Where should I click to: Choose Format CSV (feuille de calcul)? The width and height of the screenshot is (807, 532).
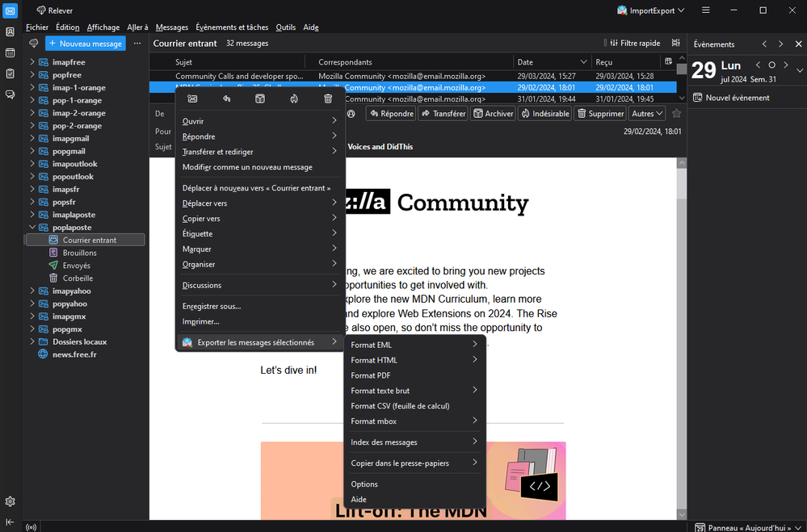pos(414,406)
